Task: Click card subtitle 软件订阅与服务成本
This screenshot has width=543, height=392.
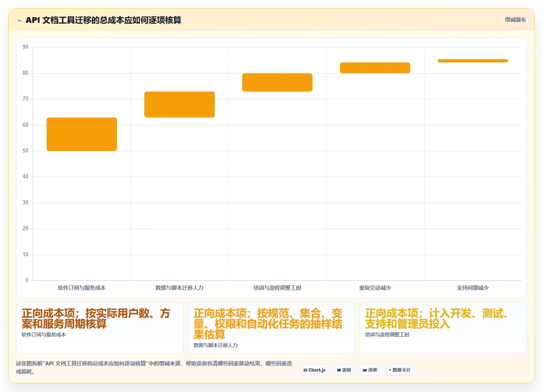Action: pyautogui.click(x=44, y=335)
